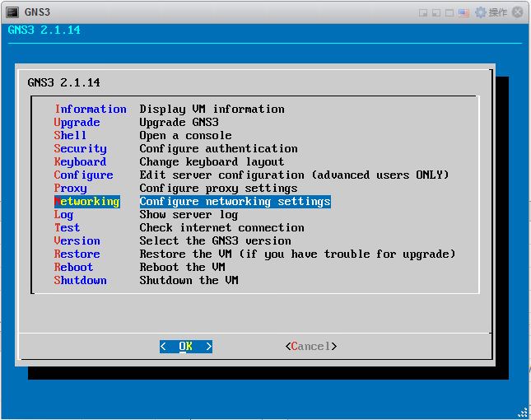Click the cyan GNS3 2.1.14 header text
The height and width of the screenshot is (420, 531).
tap(44, 30)
